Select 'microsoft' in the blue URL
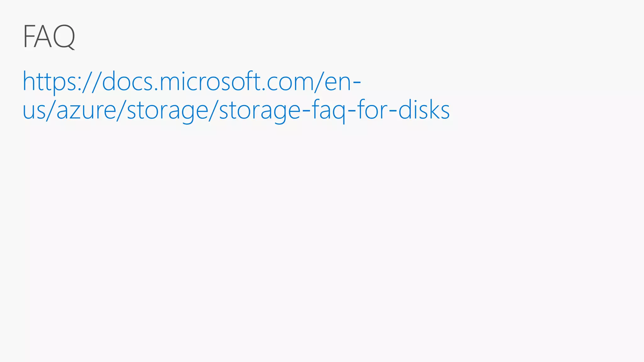The image size is (644, 362). click(210, 82)
